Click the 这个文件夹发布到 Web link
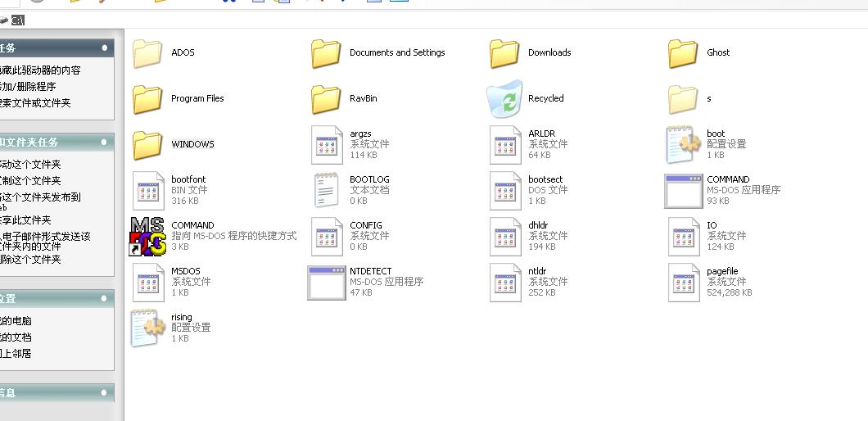868x421 pixels. [40, 201]
